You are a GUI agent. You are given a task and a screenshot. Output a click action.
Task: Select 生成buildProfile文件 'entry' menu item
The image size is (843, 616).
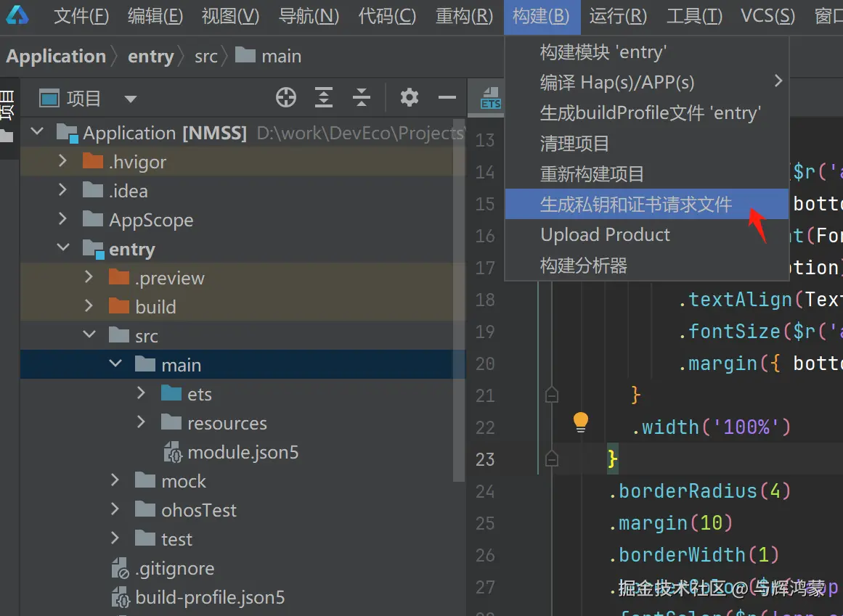coord(647,112)
